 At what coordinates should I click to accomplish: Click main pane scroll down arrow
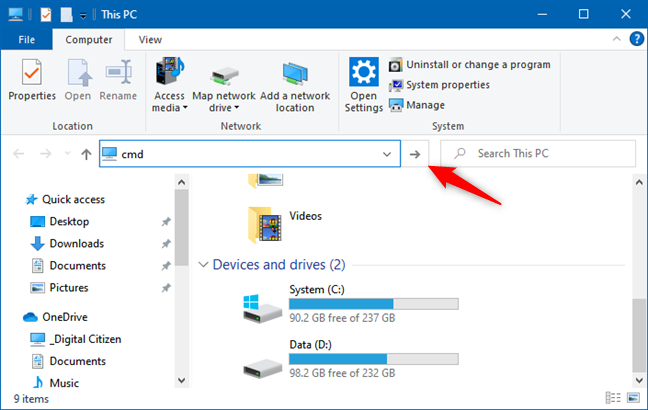pyautogui.click(x=639, y=380)
